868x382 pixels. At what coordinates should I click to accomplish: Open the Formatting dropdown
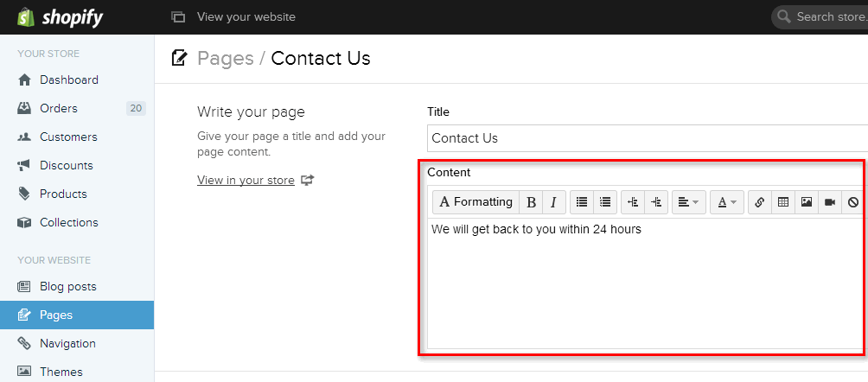point(476,202)
